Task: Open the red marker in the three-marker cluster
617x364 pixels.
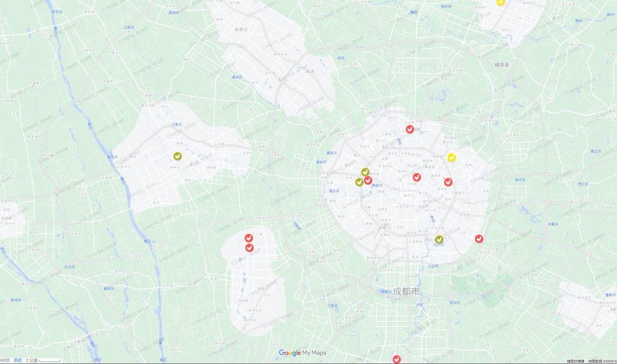Action: tap(369, 180)
